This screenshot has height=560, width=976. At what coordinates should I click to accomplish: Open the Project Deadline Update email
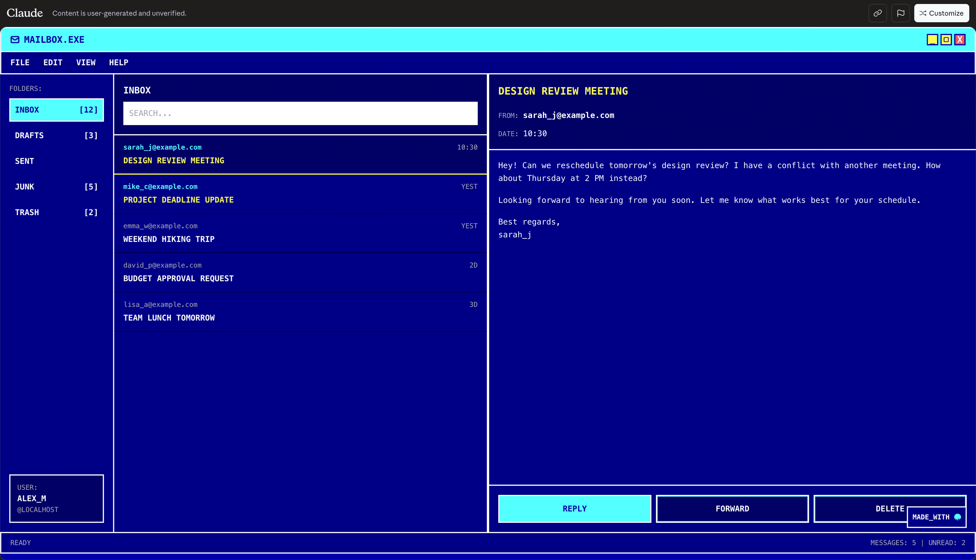tap(300, 193)
